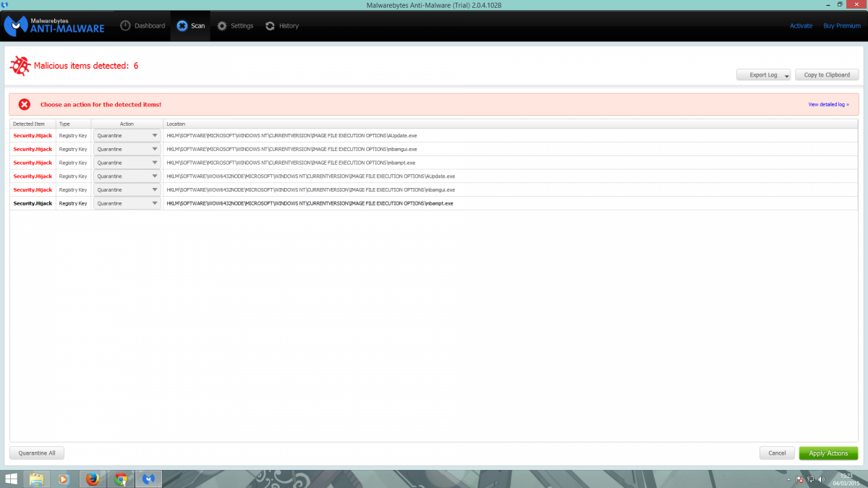
Task: Click the Malwarebytes Anti-Malware logo
Action: click(54, 26)
